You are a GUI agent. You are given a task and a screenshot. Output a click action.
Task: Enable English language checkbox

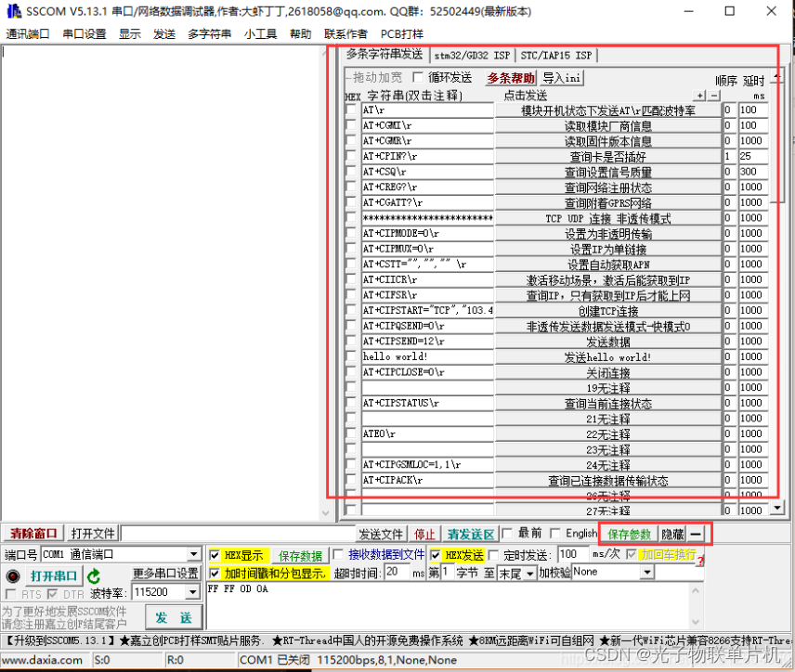[x=555, y=533]
